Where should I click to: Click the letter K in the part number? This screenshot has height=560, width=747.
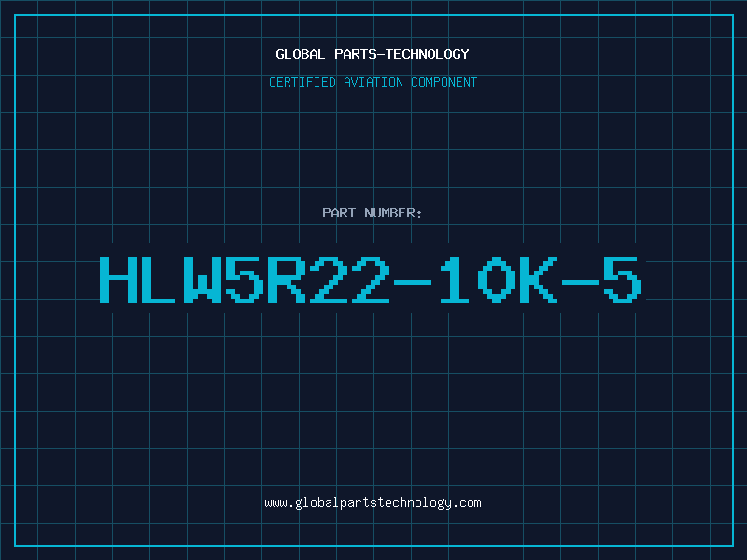coord(538,280)
